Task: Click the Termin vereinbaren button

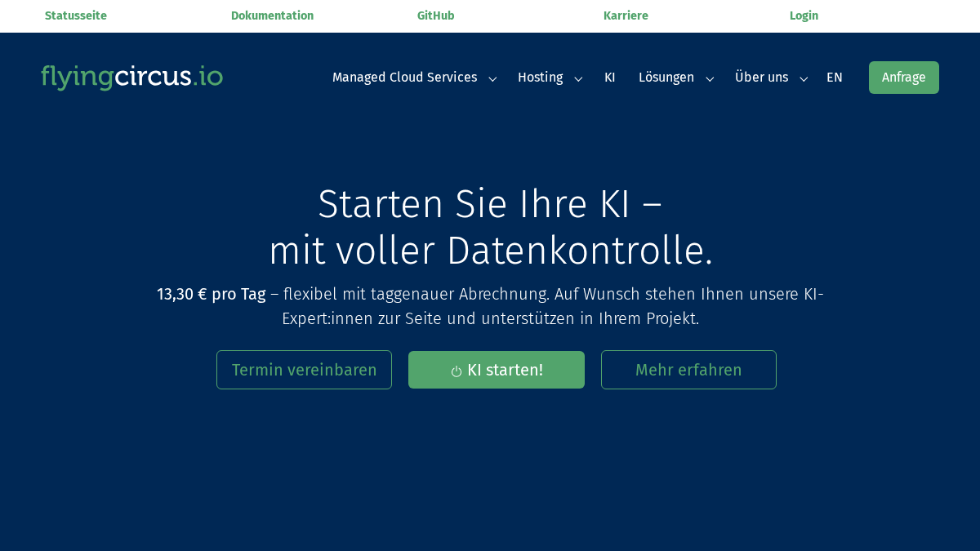Action: pyautogui.click(x=304, y=370)
